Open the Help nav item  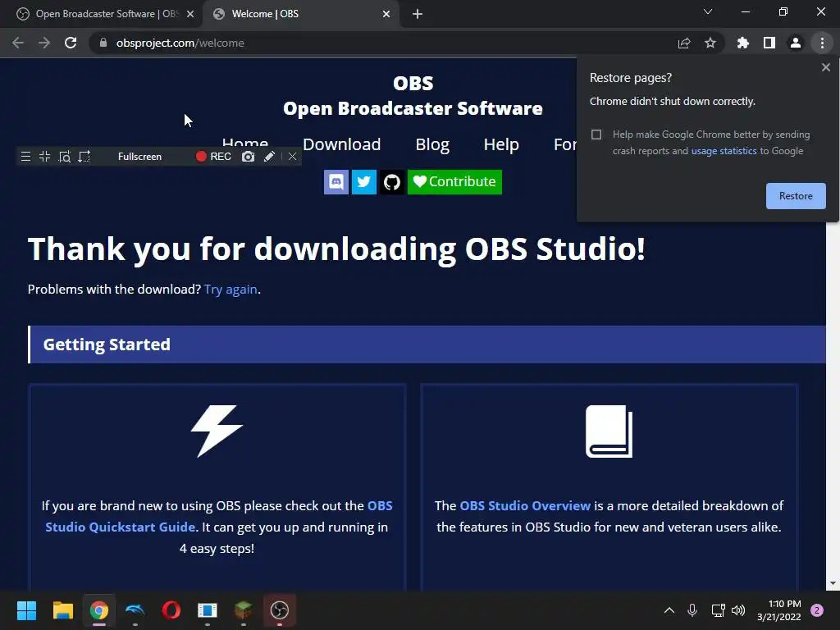501,144
